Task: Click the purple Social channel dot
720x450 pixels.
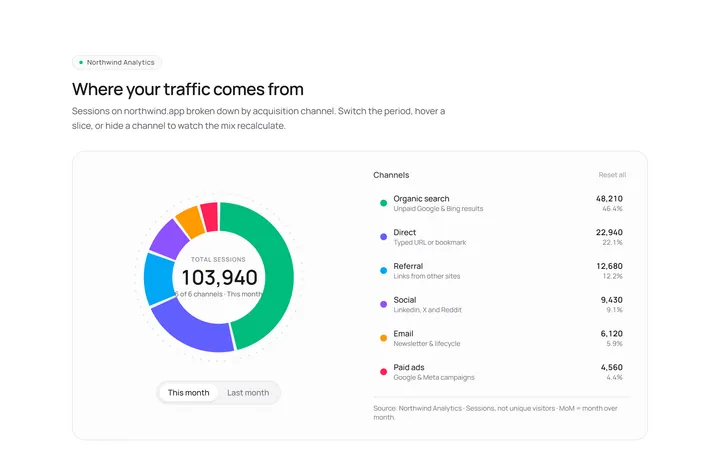Action: (383, 304)
